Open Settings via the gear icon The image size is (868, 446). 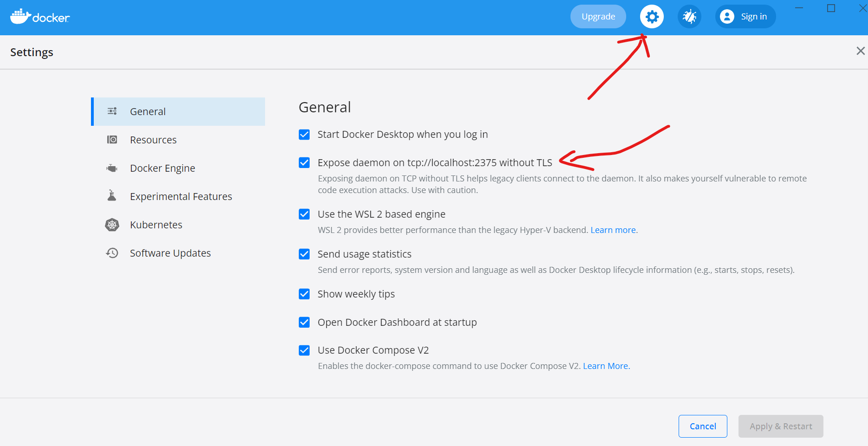[652, 17]
